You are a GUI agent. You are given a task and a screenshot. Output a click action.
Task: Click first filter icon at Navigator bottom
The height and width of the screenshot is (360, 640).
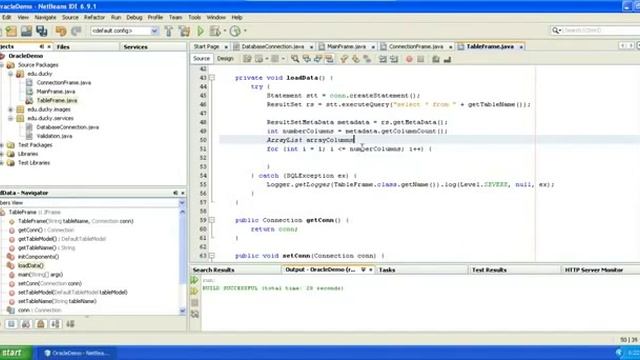point(11,324)
